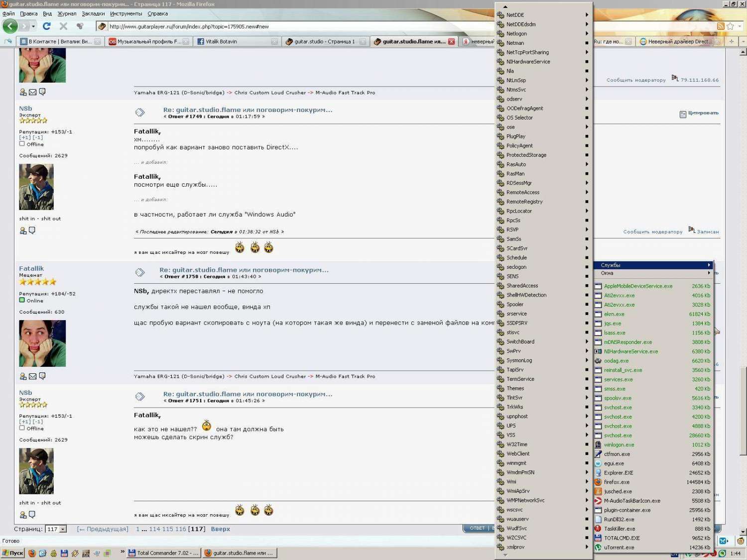Click the TaskKiller.exe red skull icon

(x=598, y=529)
